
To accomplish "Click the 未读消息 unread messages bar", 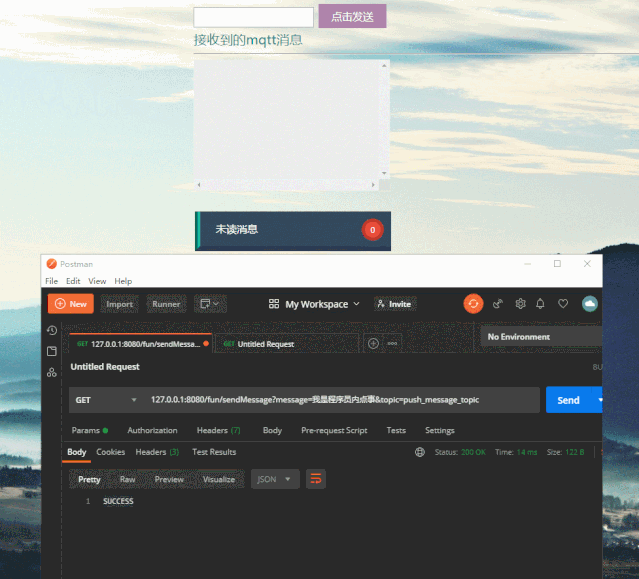I will [293, 231].
